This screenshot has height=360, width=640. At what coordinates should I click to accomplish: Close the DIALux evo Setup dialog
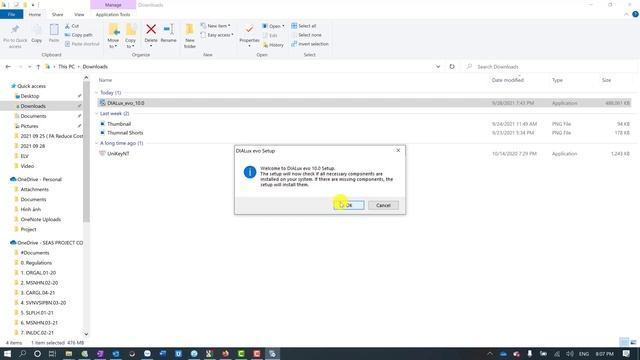click(398, 150)
